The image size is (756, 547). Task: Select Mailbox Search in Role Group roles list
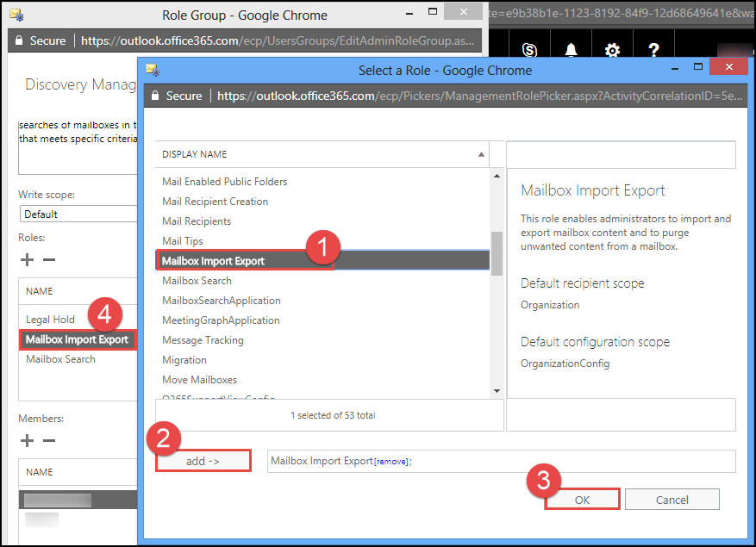pos(78,359)
